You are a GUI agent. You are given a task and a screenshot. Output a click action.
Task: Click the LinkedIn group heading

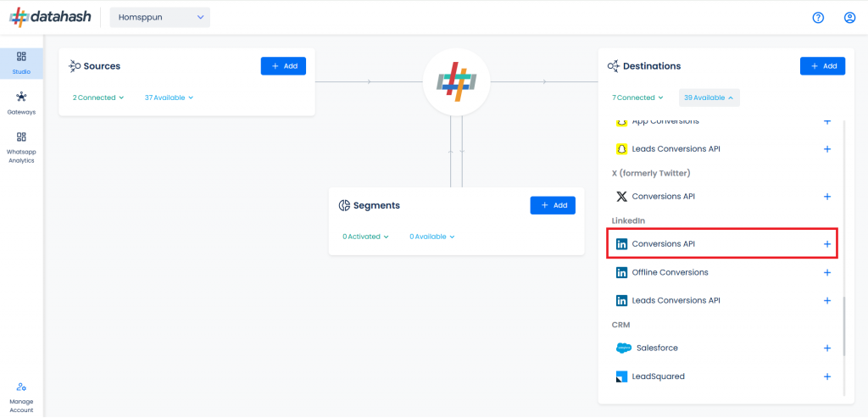628,220
